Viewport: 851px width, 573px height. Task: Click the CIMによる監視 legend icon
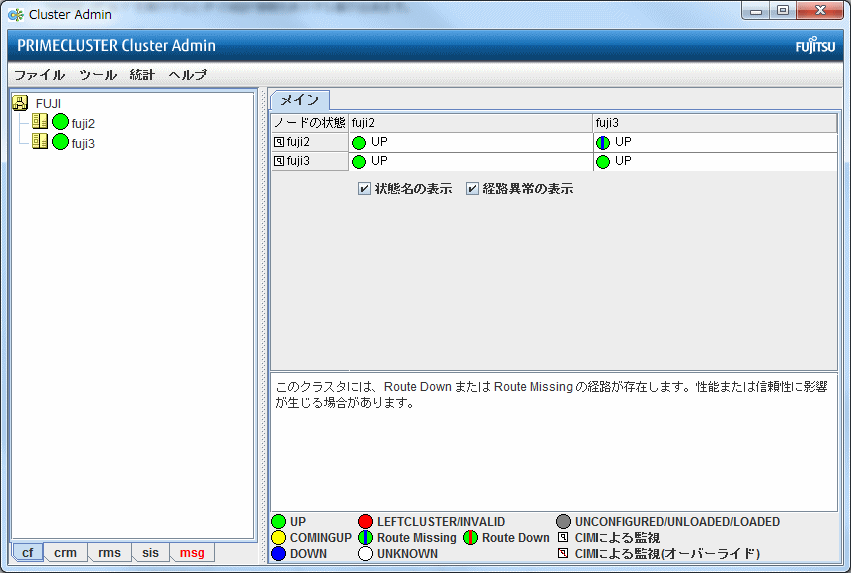(x=563, y=538)
